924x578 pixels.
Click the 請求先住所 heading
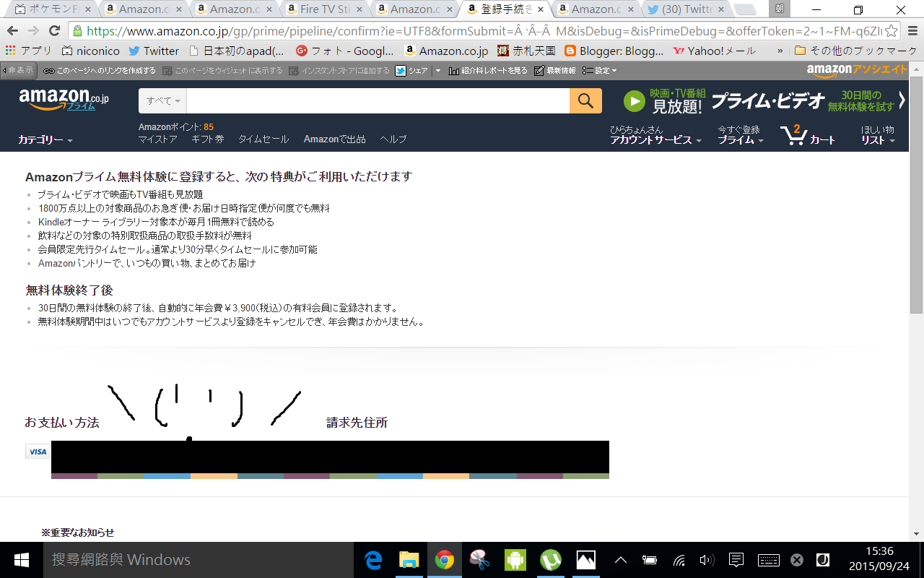click(x=357, y=423)
